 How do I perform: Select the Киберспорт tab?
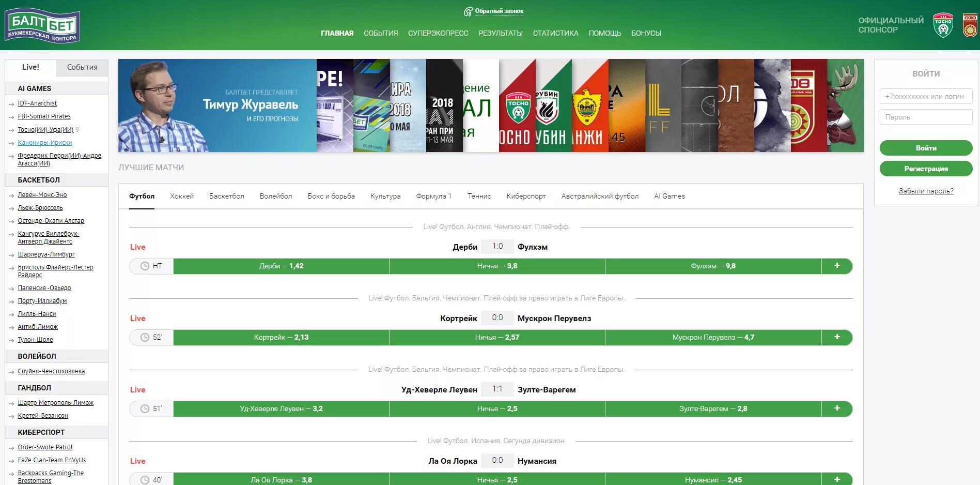coord(526,196)
